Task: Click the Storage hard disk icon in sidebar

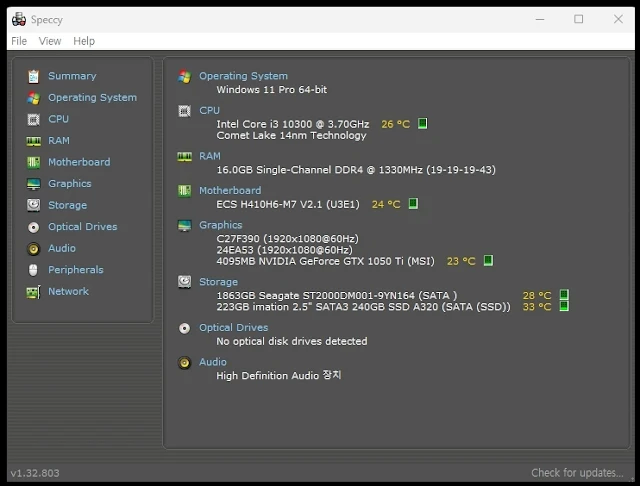Action: coord(33,205)
